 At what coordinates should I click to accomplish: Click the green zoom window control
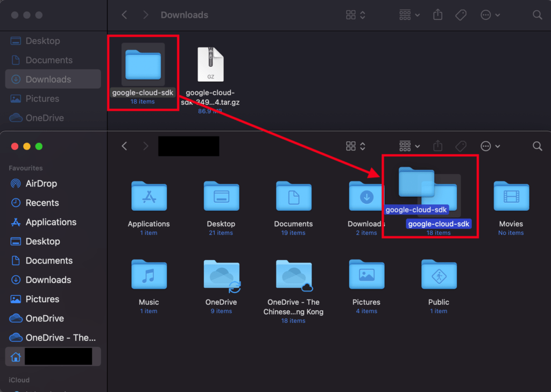point(38,146)
